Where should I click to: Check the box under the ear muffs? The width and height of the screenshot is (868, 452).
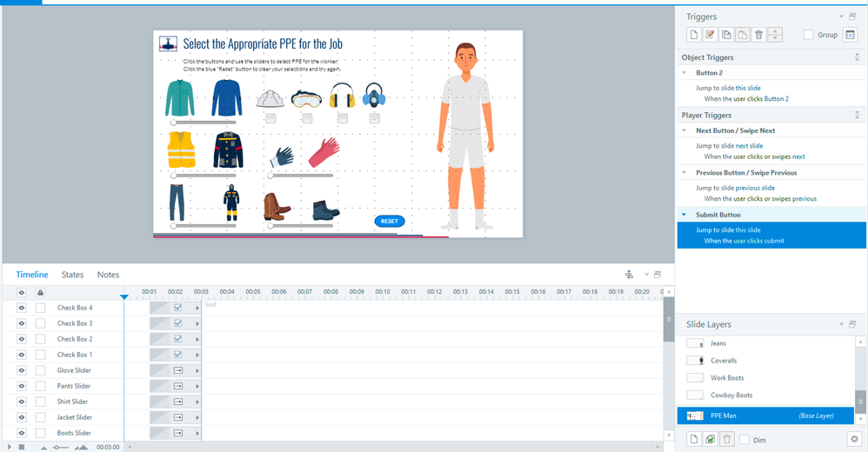click(343, 118)
